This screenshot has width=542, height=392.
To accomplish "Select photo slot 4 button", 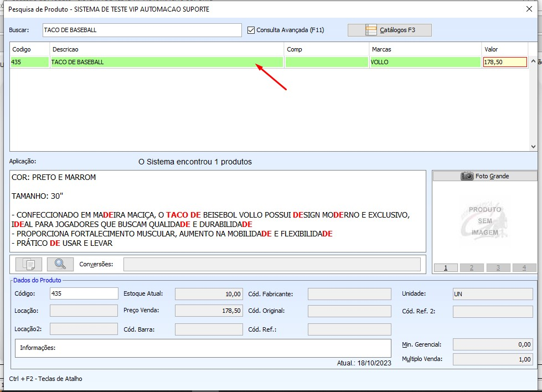I will (x=524, y=267).
